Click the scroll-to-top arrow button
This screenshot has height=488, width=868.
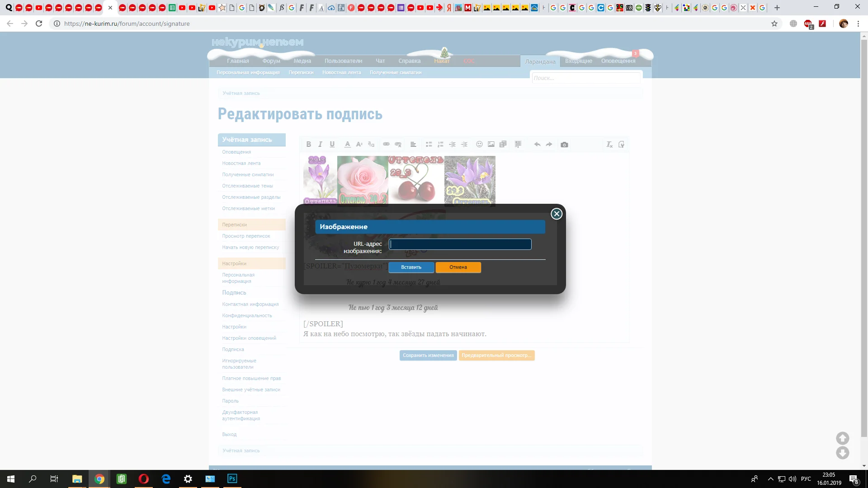pos(842,438)
